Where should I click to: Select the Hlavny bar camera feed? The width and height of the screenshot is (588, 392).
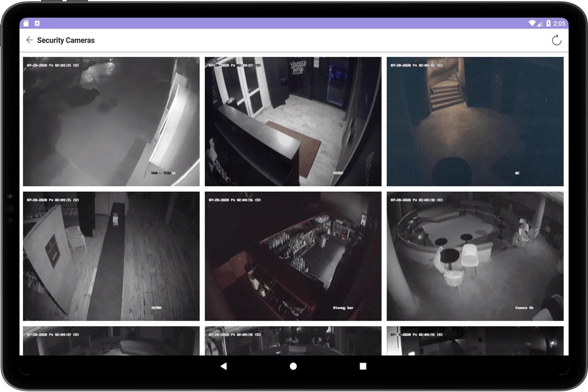(x=293, y=256)
